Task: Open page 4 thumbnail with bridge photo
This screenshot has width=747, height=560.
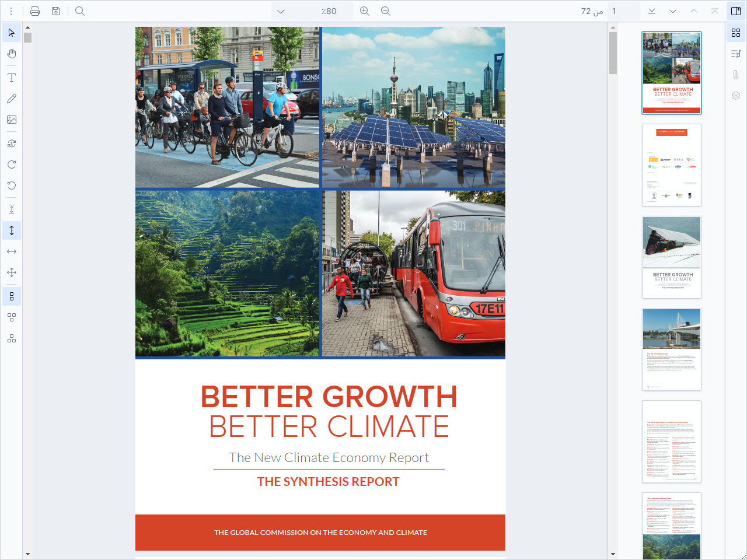Action: (x=672, y=349)
